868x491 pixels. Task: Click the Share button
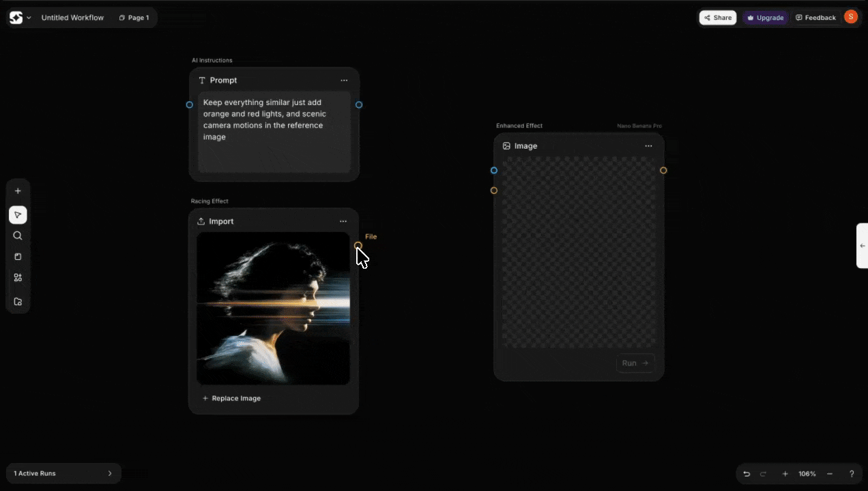click(x=718, y=18)
